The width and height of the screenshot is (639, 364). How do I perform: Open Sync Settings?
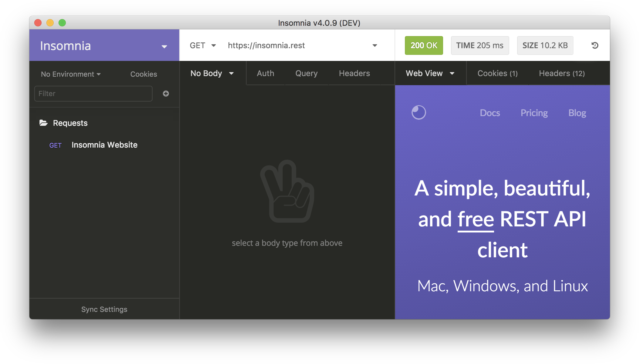(x=104, y=309)
